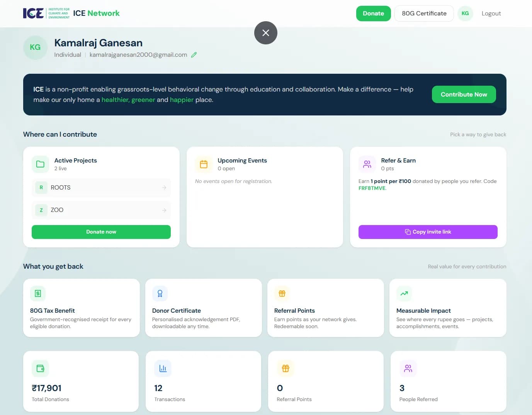
Task: Click the bar chart icon above Transactions
Action: (163, 368)
